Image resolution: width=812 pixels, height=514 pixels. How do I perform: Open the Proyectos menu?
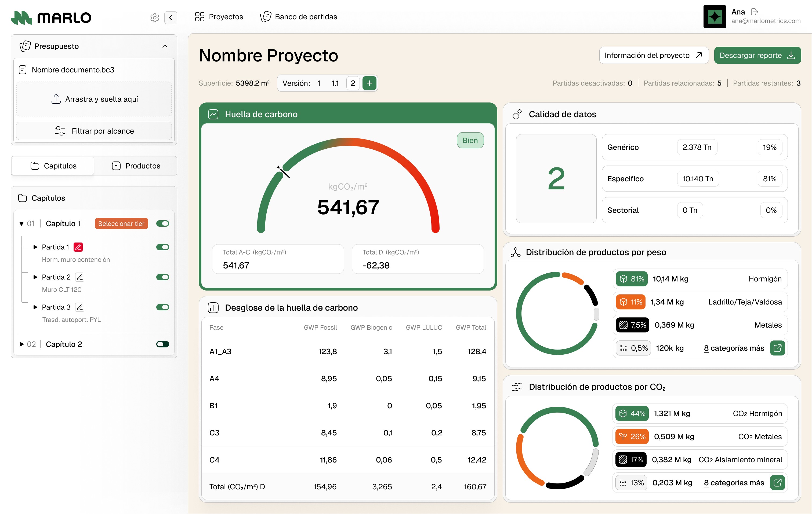click(x=219, y=17)
